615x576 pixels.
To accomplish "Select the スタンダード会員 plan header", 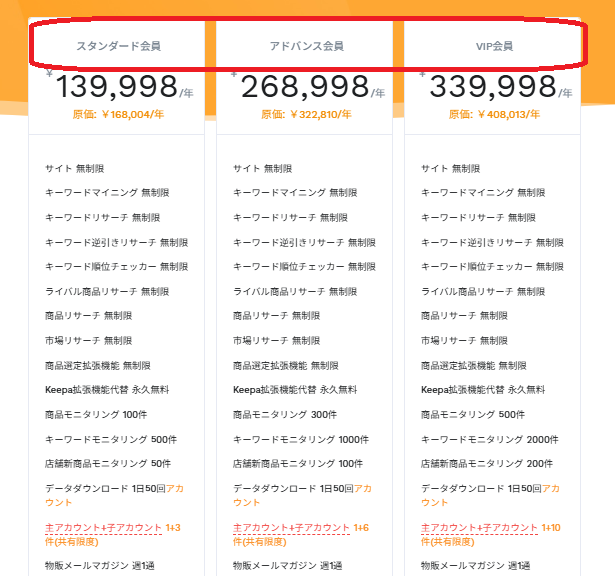I will point(118,46).
